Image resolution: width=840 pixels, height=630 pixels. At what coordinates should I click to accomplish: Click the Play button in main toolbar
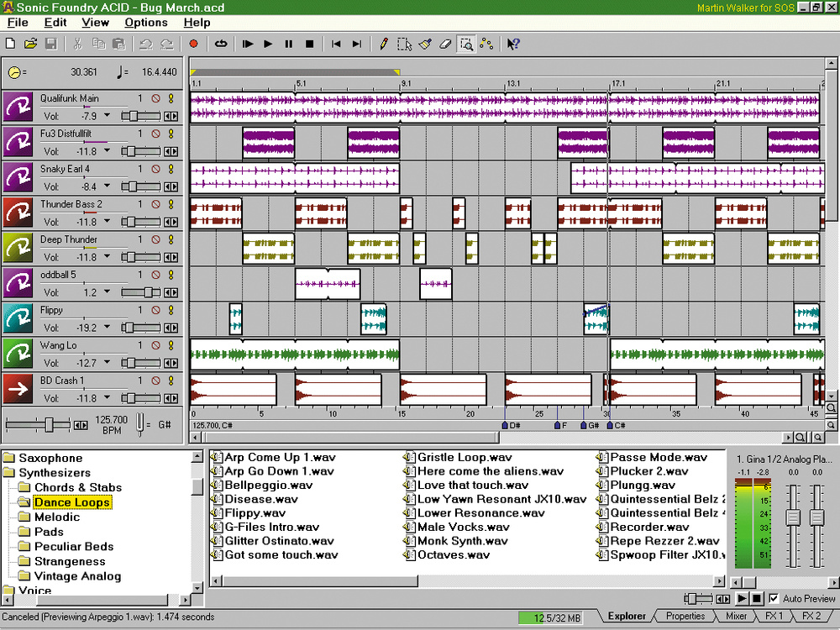click(x=269, y=44)
